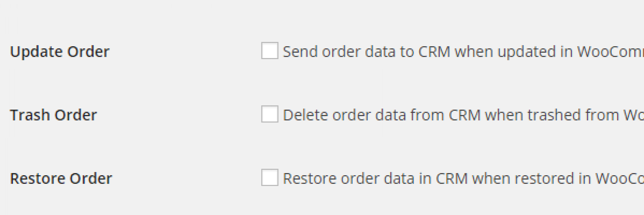Viewport: 644px width, 215px height.
Task: Select the word 'Send' in Update Order row
Action: (x=300, y=52)
